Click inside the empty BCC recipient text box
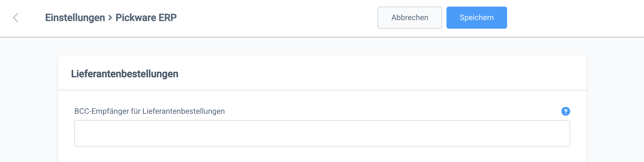 pyautogui.click(x=322, y=133)
